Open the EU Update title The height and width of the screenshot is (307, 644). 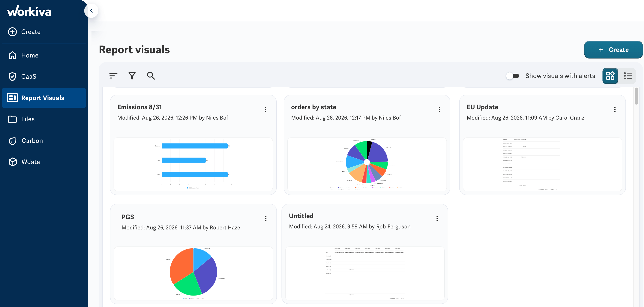click(482, 107)
